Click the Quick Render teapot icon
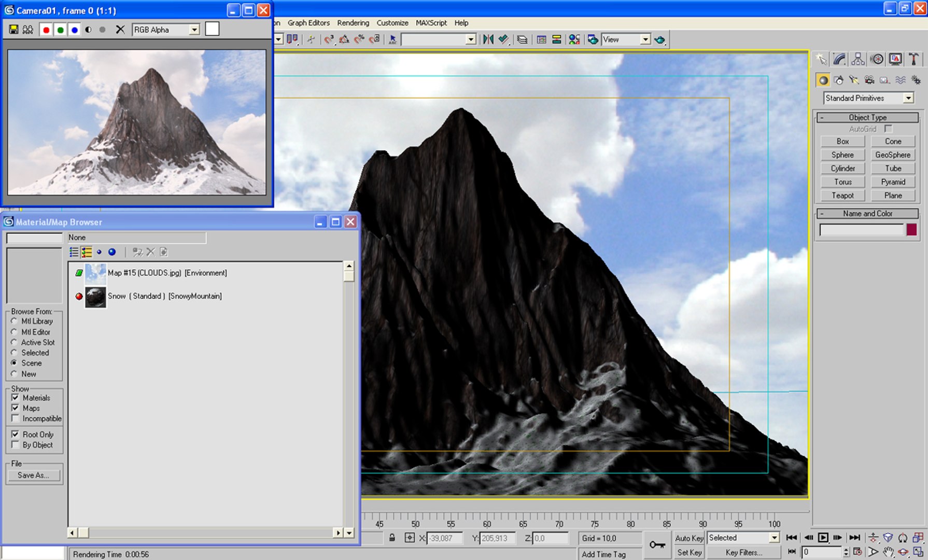 pos(659,39)
